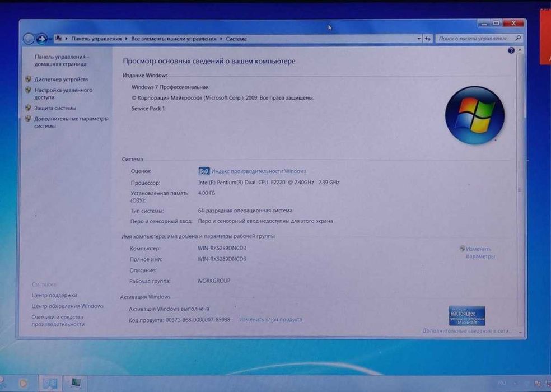The width and height of the screenshot is (551, 392).
Task: Open Help via the blue question mark
Action: click(511, 50)
